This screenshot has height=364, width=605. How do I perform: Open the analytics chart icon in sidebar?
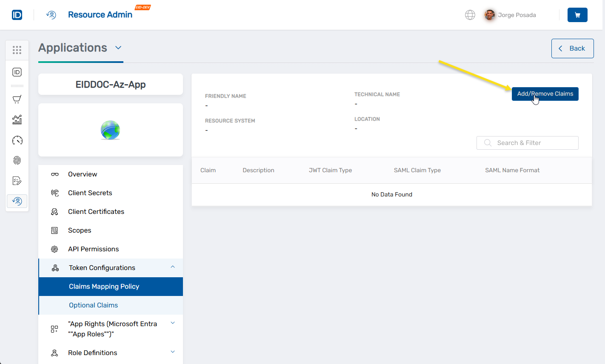click(17, 120)
